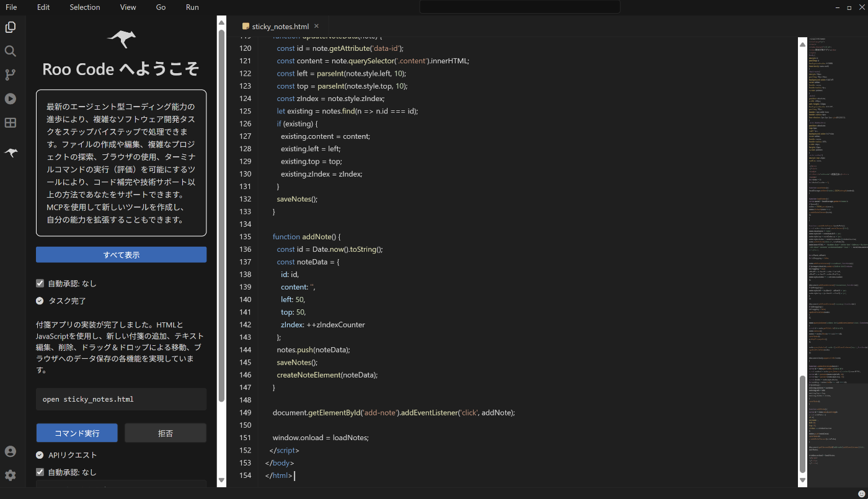The height and width of the screenshot is (499, 868).
Task: Click the APIリクエスト label
Action: 73,455
